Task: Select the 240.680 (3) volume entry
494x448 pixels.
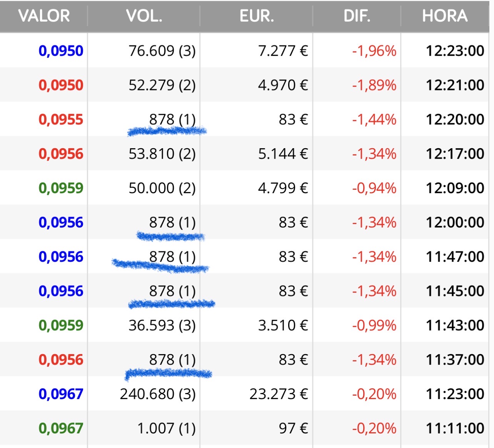Action: [158, 394]
